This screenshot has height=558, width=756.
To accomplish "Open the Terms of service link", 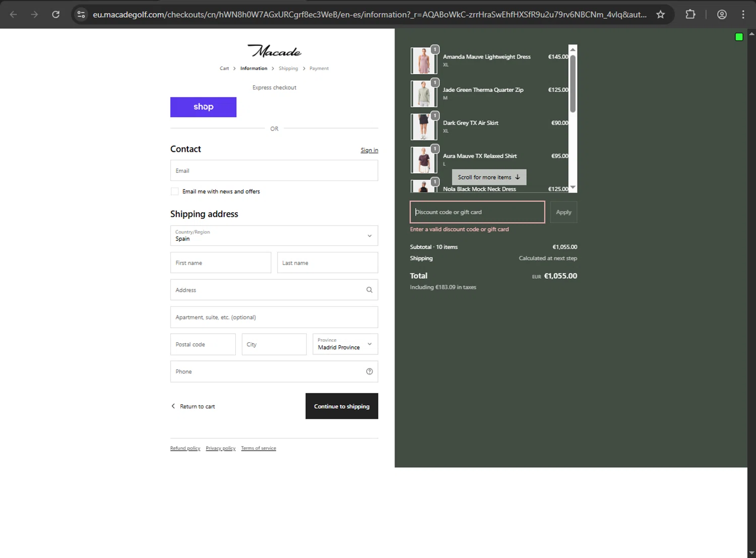I will click(x=259, y=448).
